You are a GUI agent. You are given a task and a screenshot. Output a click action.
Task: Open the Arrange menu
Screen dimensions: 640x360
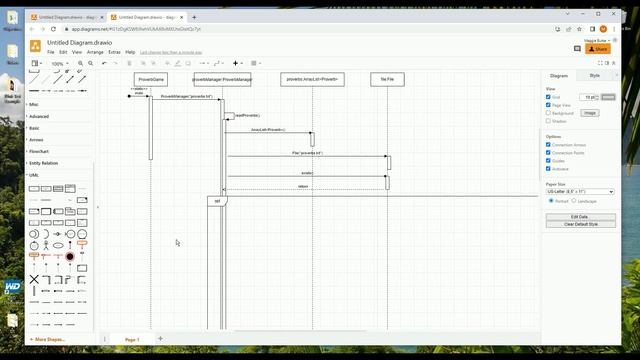click(95, 52)
